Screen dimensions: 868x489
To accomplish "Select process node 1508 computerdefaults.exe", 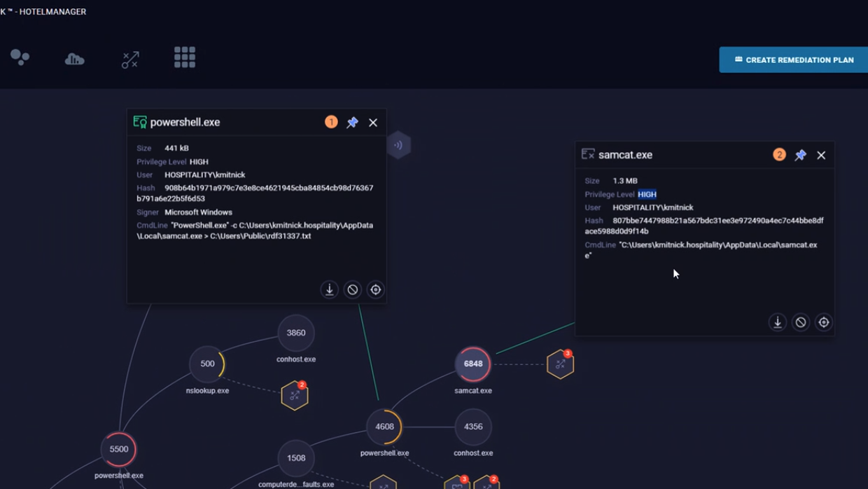I will pos(296,457).
